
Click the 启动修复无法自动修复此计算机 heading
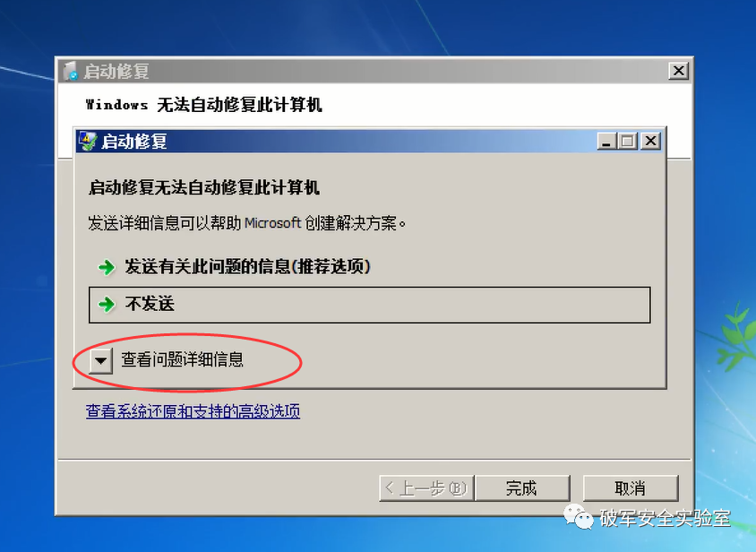coord(204,187)
